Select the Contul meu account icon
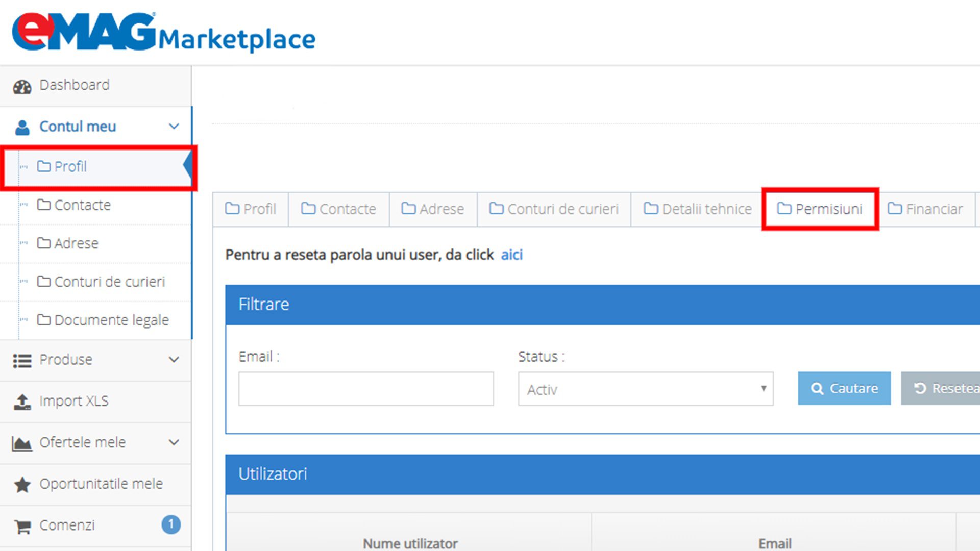980x551 pixels. click(x=22, y=126)
